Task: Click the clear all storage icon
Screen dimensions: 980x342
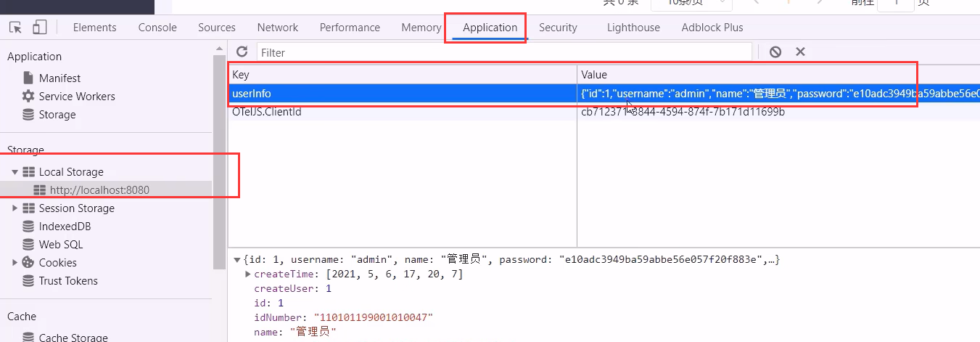Action: pyautogui.click(x=775, y=52)
